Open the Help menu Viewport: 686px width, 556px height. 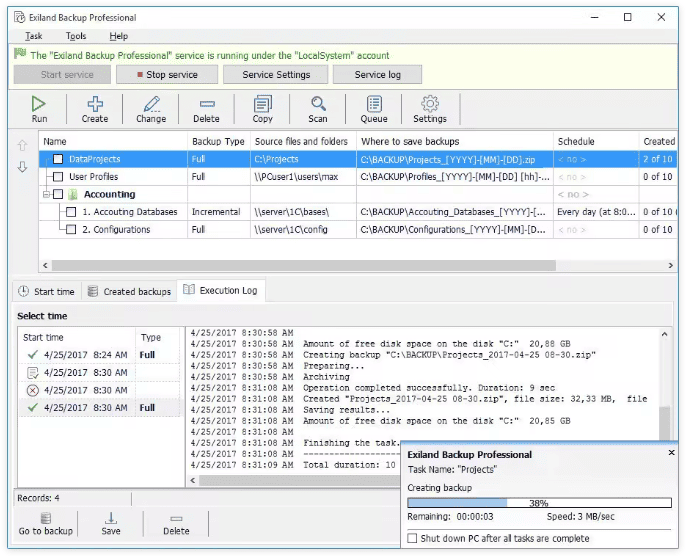(119, 36)
